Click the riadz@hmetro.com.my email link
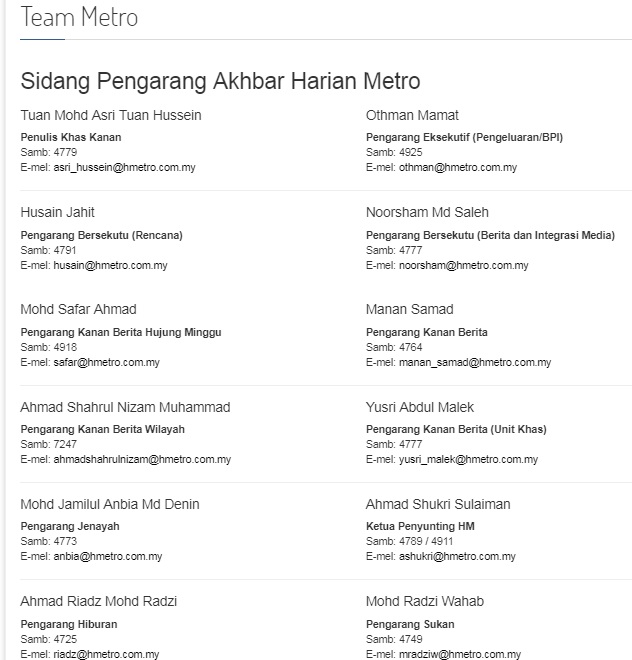 (x=106, y=654)
